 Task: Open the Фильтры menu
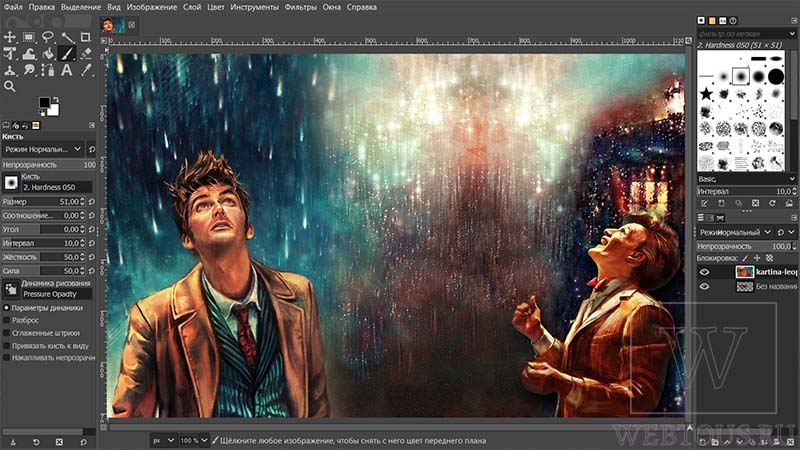301,7
